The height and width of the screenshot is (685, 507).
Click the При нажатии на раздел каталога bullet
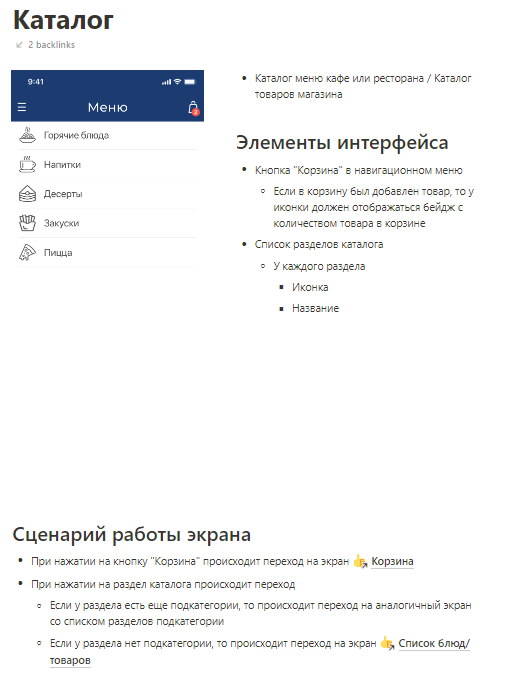[x=163, y=584]
